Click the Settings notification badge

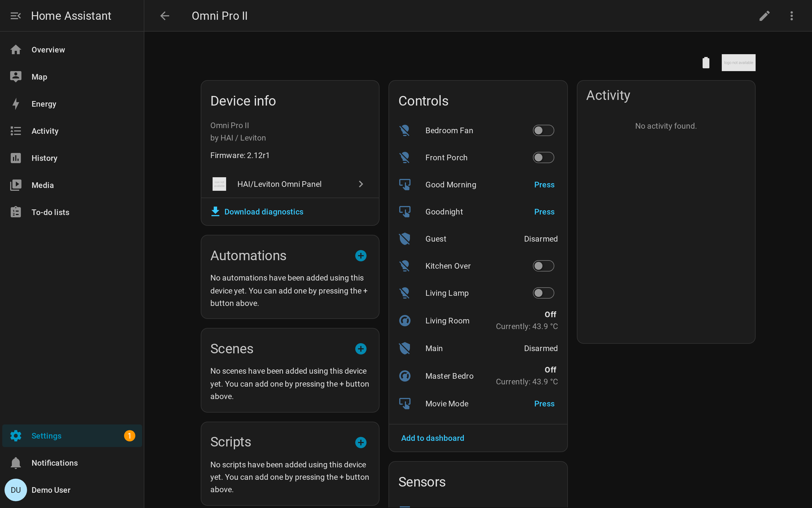point(129,436)
